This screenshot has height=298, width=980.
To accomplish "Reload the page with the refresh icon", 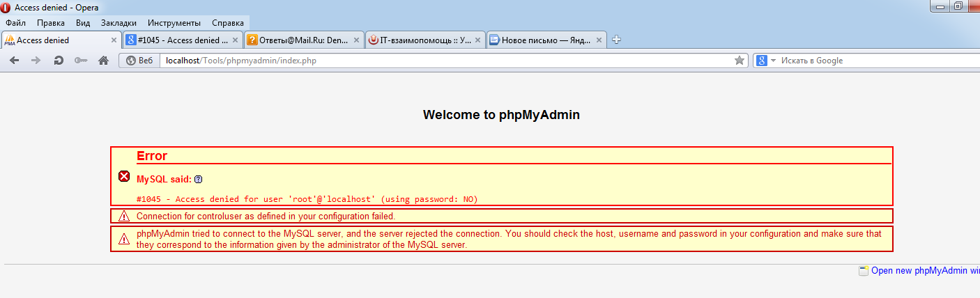I will coord(59,61).
